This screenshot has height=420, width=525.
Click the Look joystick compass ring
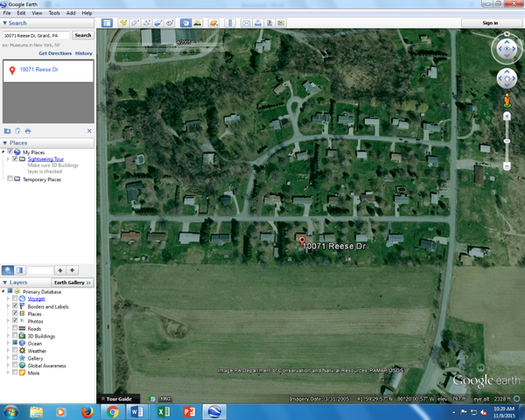tap(507, 49)
